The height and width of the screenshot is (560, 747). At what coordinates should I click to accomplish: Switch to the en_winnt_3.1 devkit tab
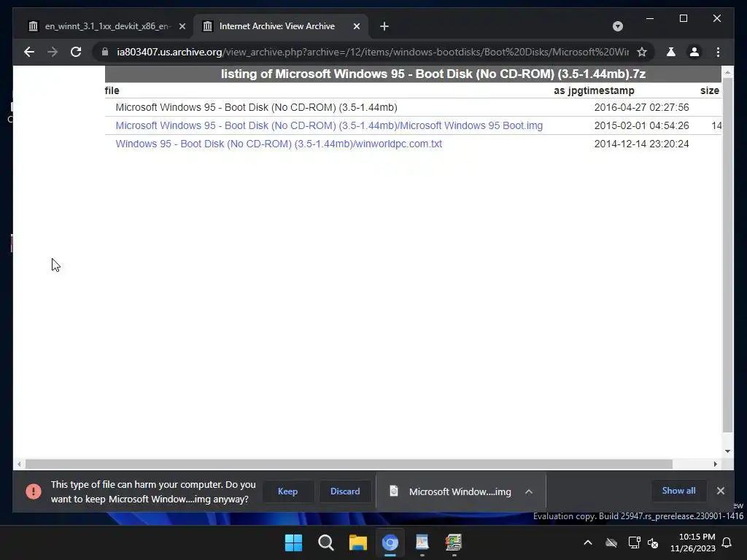coord(107,26)
